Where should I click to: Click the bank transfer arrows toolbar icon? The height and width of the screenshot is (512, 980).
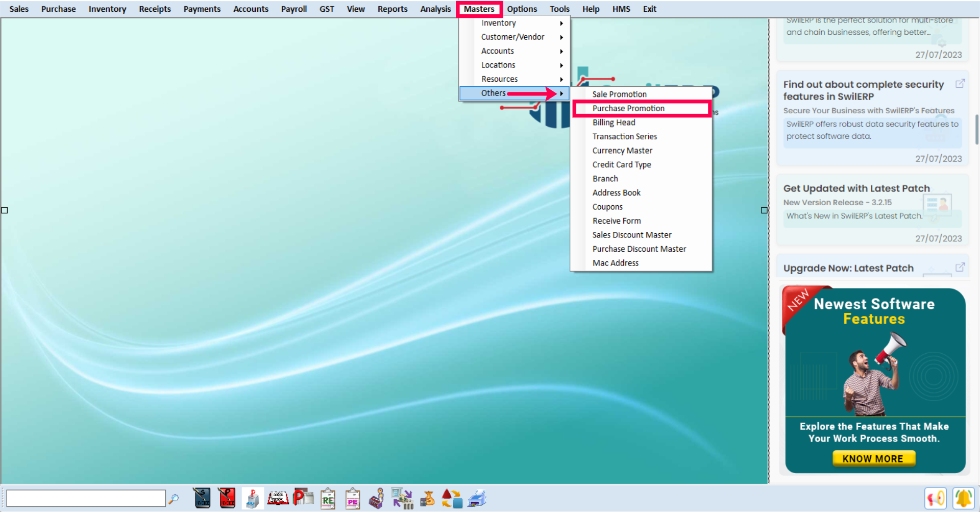point(402,498)
